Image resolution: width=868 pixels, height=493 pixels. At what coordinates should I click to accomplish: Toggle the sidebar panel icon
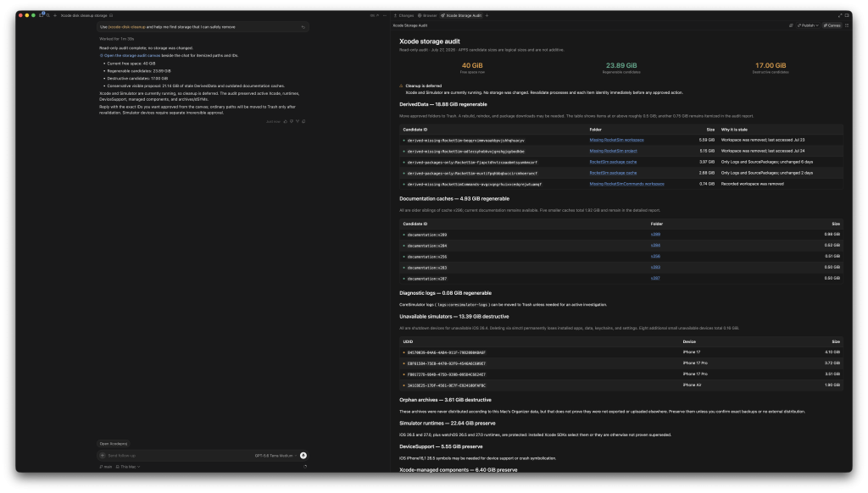click(42, 15)
